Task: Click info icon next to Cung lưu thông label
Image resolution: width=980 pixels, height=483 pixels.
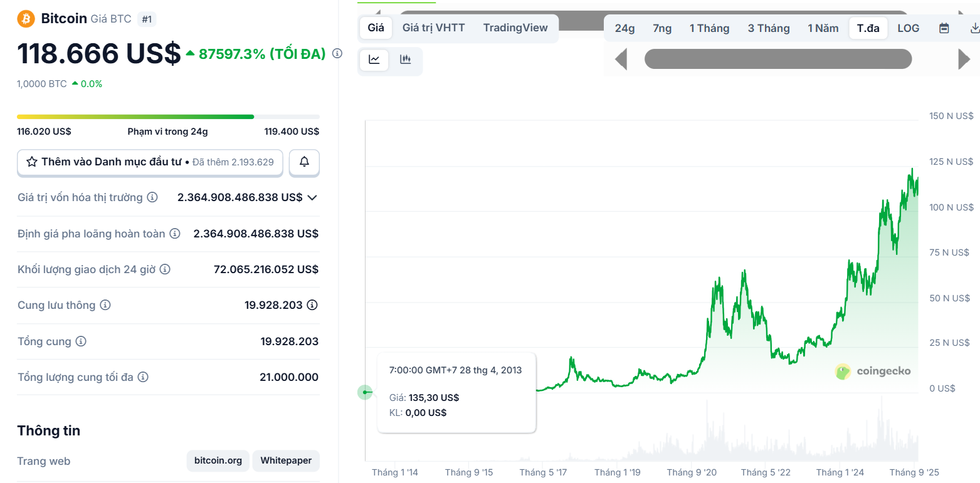Action: click(105, 305)
